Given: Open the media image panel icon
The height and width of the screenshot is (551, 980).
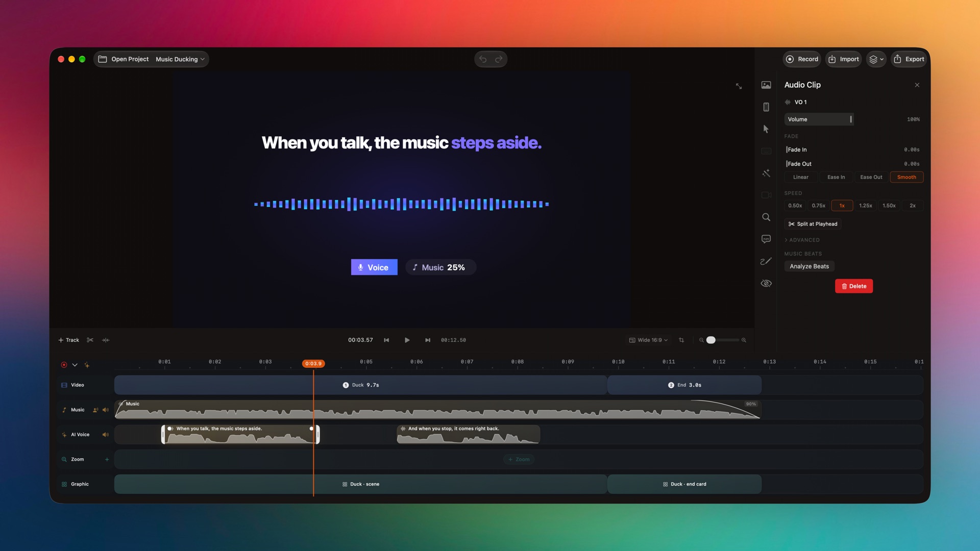Looking at the screenshot, I should tap(766, 85).
